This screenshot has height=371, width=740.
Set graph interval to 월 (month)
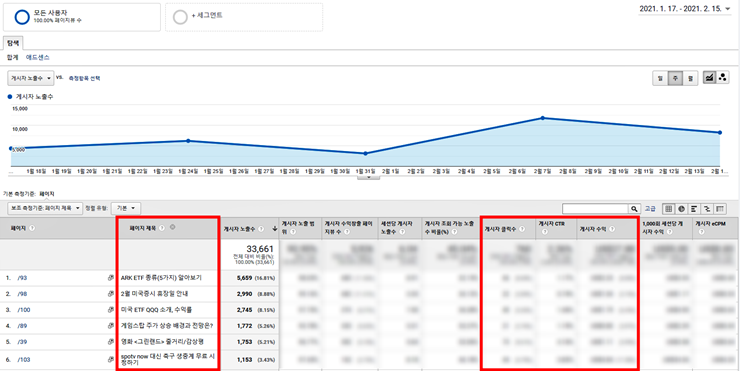(x=690, y=78)
